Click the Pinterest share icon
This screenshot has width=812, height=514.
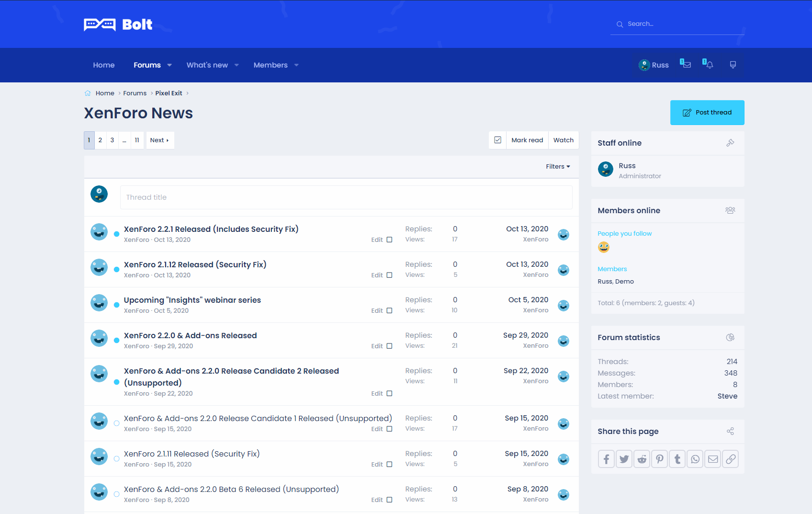tap(659, 459)
